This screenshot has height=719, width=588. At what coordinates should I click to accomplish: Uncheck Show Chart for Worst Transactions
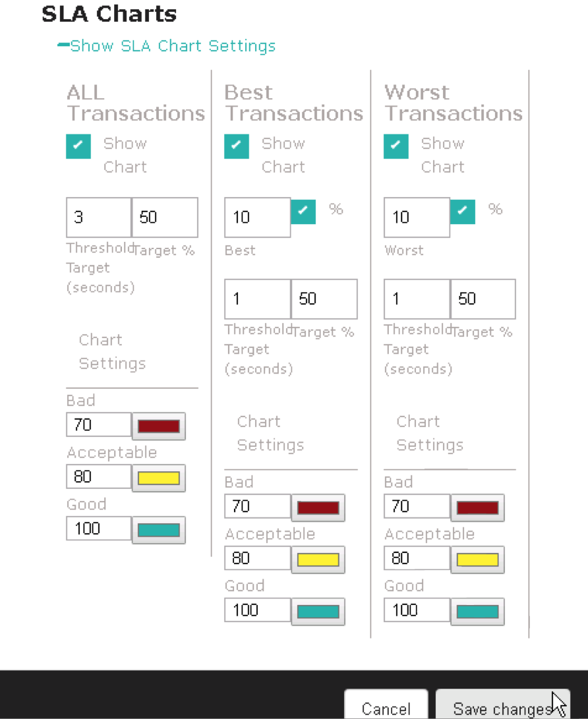click(x=396, y=146)
